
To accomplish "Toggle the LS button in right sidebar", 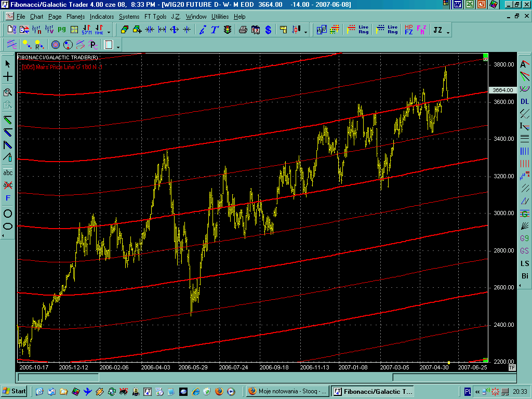I will click(x=525, y=263).
